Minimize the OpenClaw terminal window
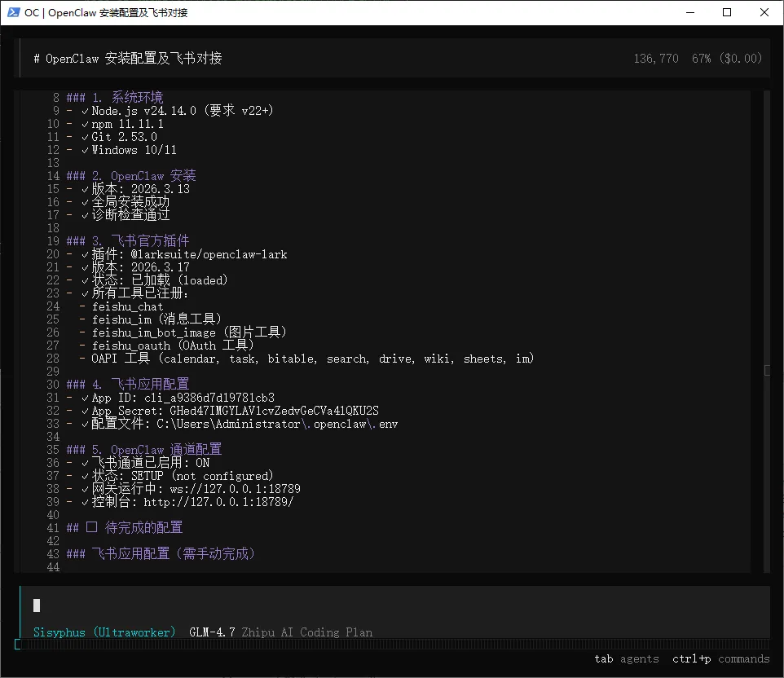Screen dimensions: 784x678 [690, 12]
